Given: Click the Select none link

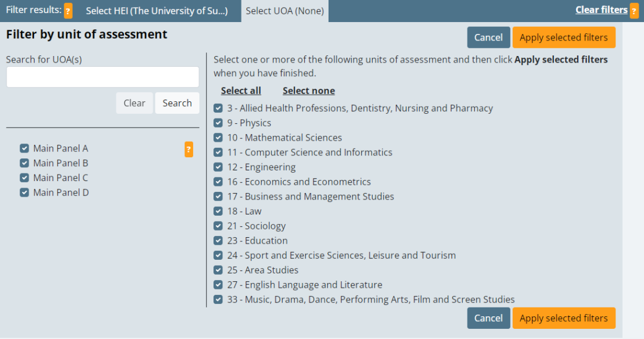Looking at the screenshot, I should 308,91.
